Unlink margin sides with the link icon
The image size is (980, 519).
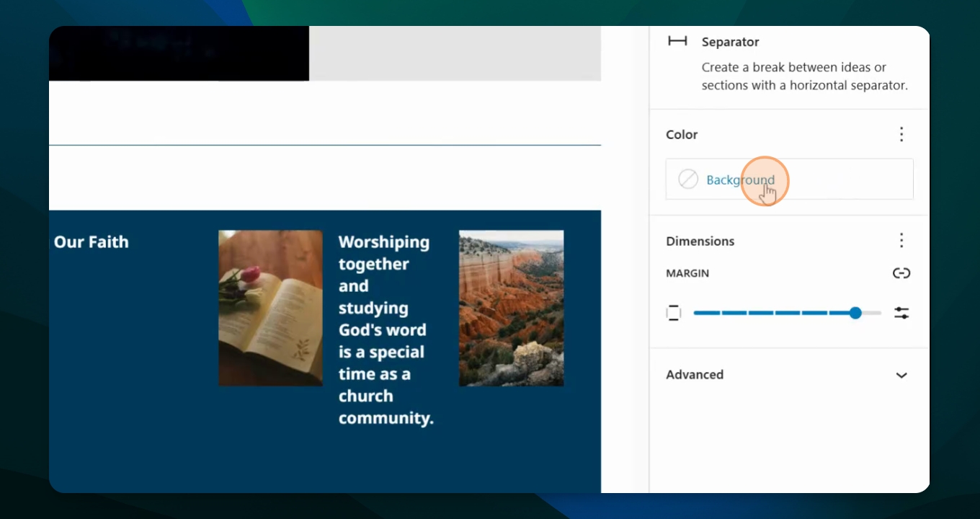901,273
